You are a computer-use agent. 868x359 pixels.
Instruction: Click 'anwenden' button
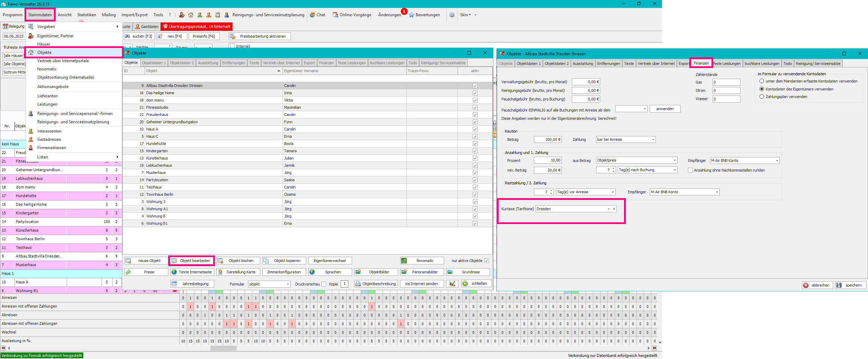[665, 109]
